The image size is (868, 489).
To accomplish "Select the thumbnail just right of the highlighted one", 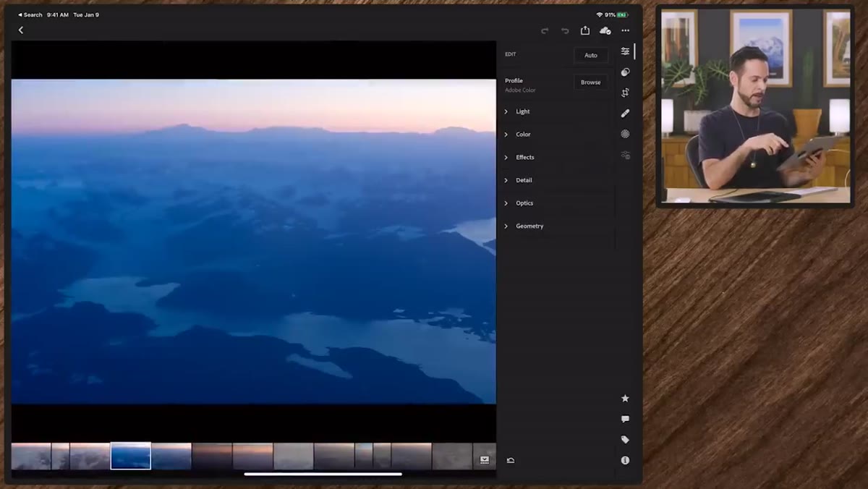I will tap(171, 456).
